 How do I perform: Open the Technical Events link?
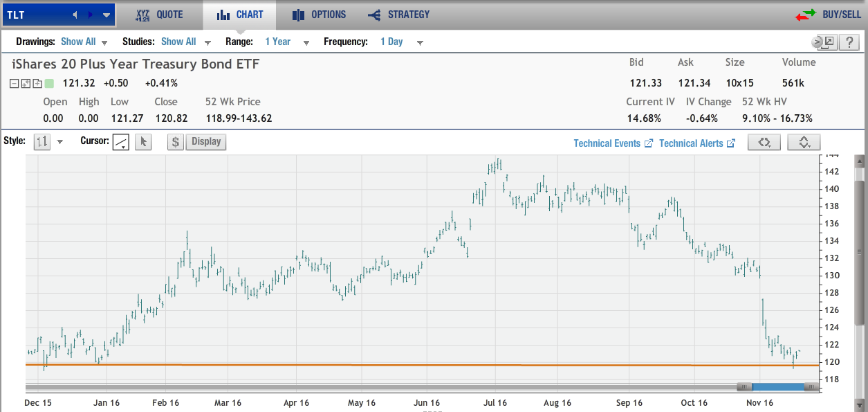coord(613,143)
